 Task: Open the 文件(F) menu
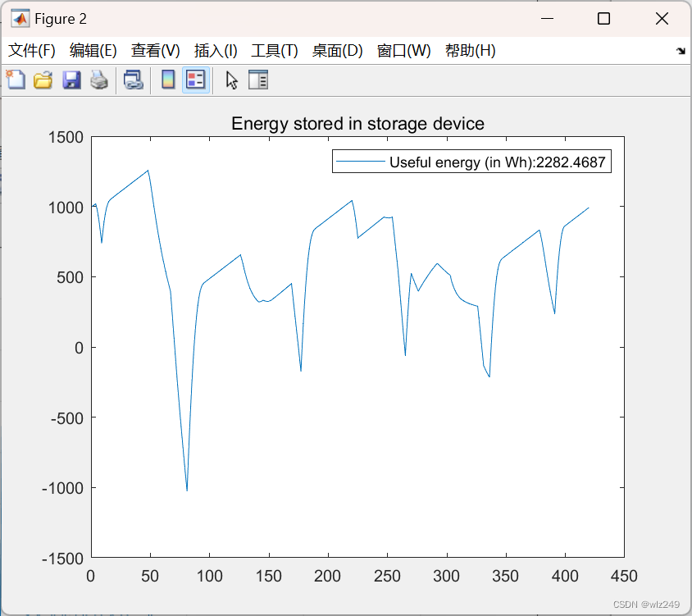[32, 51]
